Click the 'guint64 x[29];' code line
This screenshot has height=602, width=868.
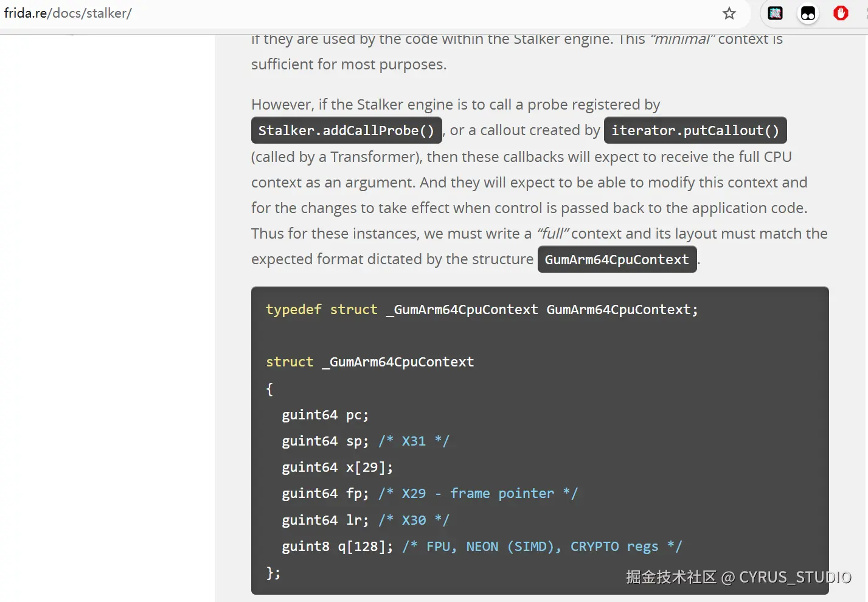click(338, 467)
